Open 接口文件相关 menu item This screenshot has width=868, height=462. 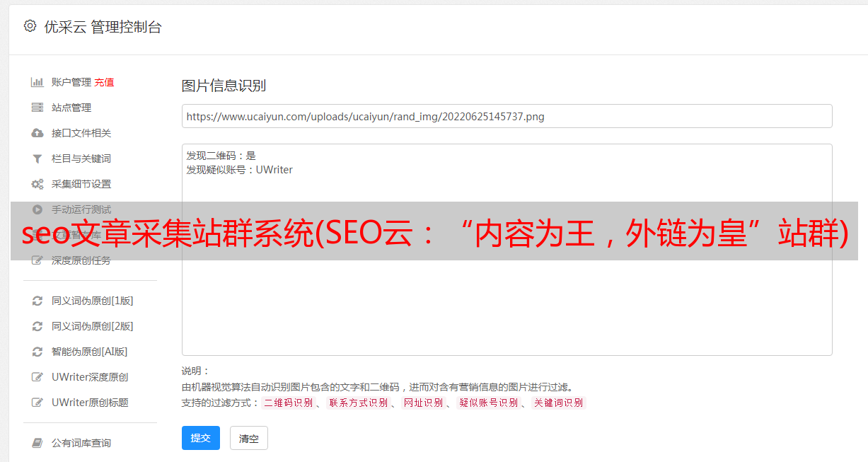coord(81,133)
